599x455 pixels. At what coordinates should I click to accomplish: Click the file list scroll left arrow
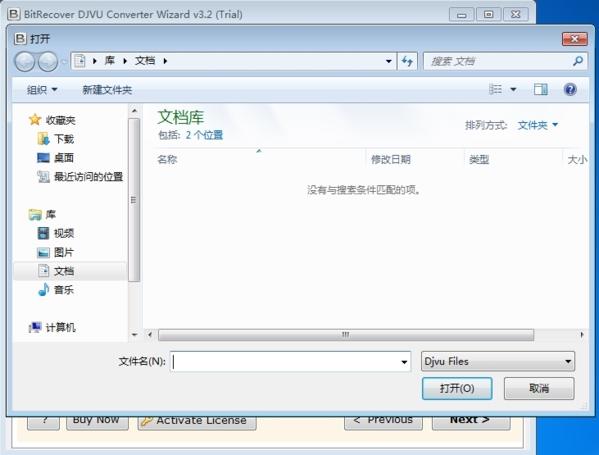point(150,335)
